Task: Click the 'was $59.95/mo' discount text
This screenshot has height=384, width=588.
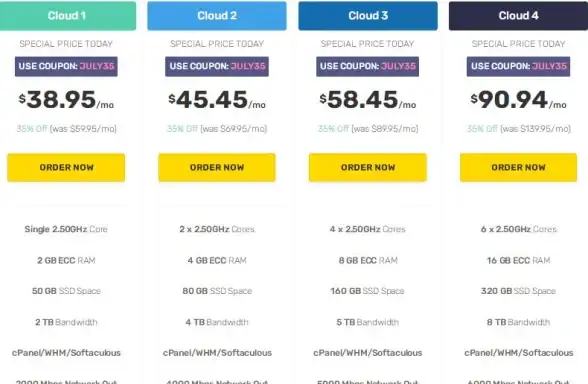Action: tap(83, 129)
